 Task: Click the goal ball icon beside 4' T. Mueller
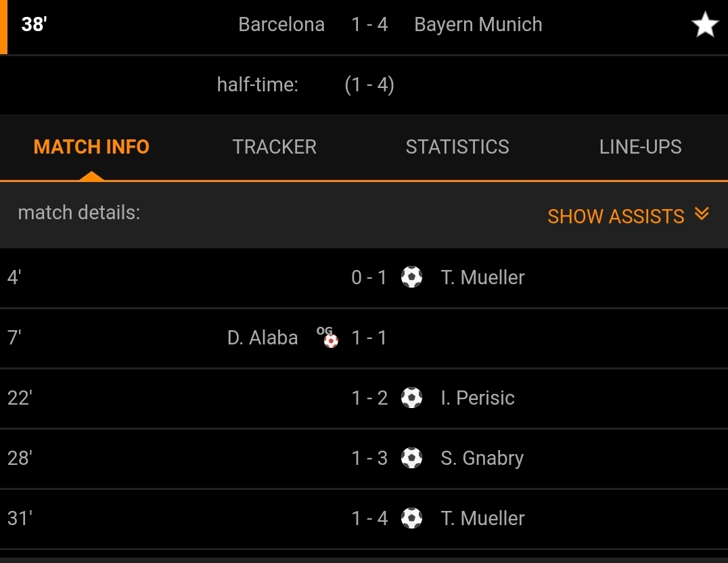[411, 277]
